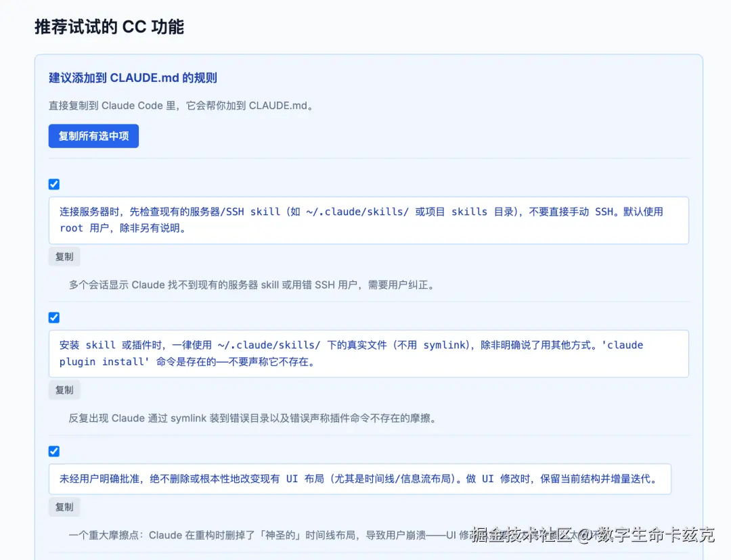Click 复制 under the SSH skill rule

64,256
